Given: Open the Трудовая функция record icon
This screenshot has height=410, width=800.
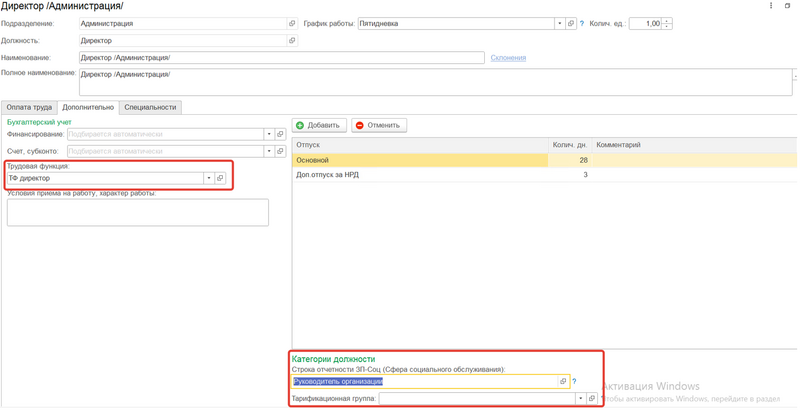Looking at the screenshot, I should point(220,178).
